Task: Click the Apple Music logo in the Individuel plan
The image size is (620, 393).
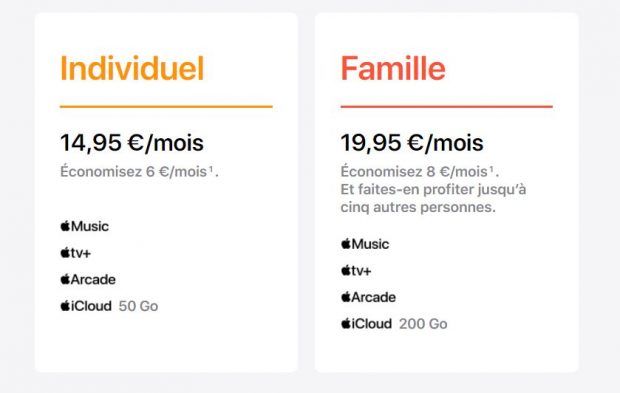Action: pos(85,226)
